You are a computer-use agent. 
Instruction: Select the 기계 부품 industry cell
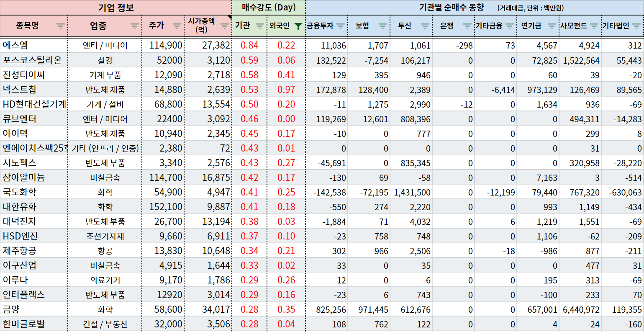pyautogui.click(x=105, y=75)
